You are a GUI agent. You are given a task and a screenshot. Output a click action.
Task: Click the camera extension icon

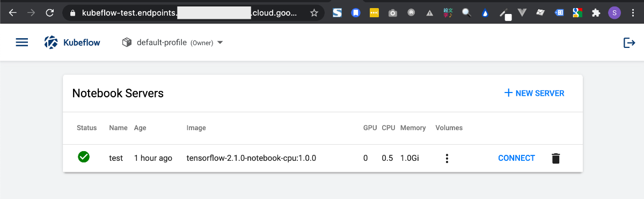(393, 13)
